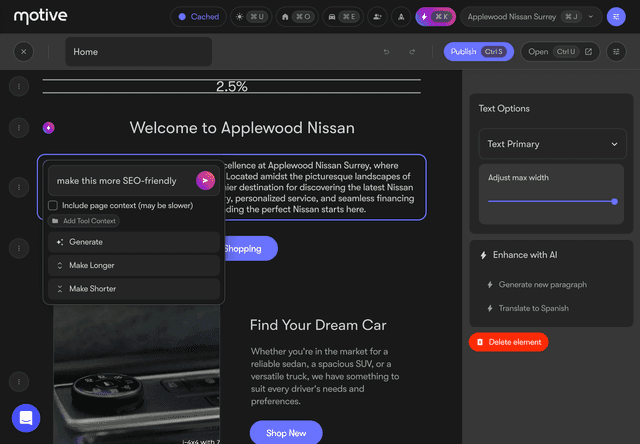Screen dimensions: 640x444
Task: Enable Include page context checkbox
Action: (x=53, y=206)
